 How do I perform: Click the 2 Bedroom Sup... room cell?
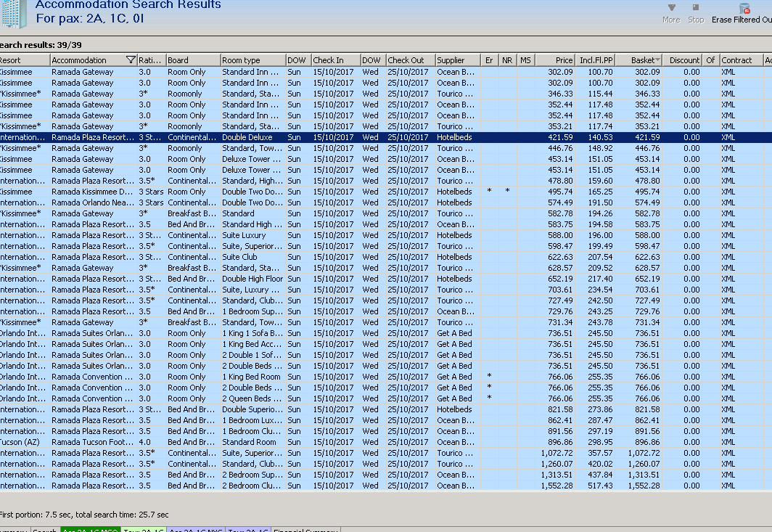(252, 475)
